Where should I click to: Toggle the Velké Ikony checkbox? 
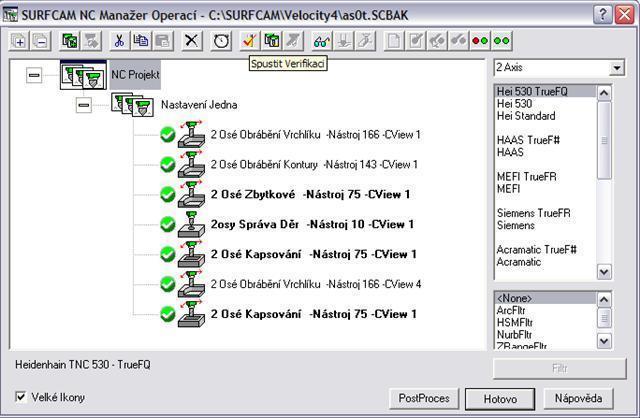(x=20, y=397)
